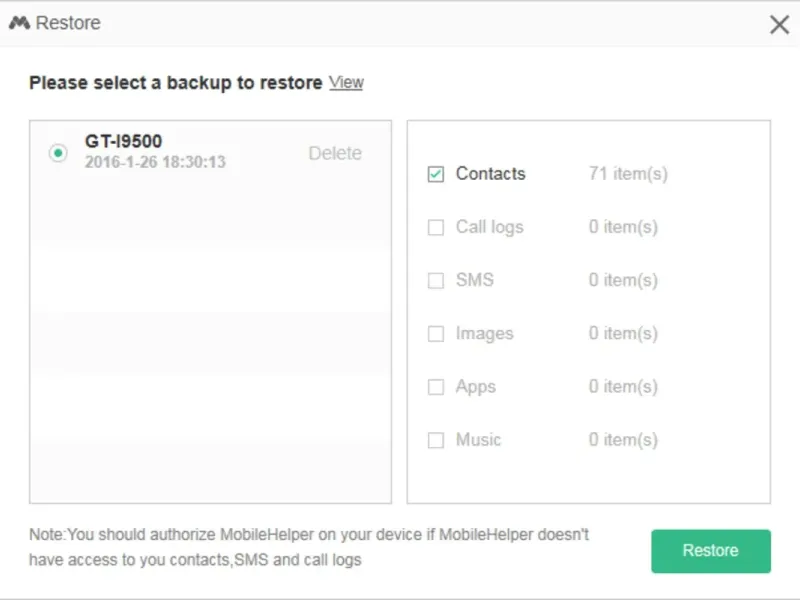Check the Images checkbox
Image resolution: width=800 pixels, height=600 pixels.
436,334
